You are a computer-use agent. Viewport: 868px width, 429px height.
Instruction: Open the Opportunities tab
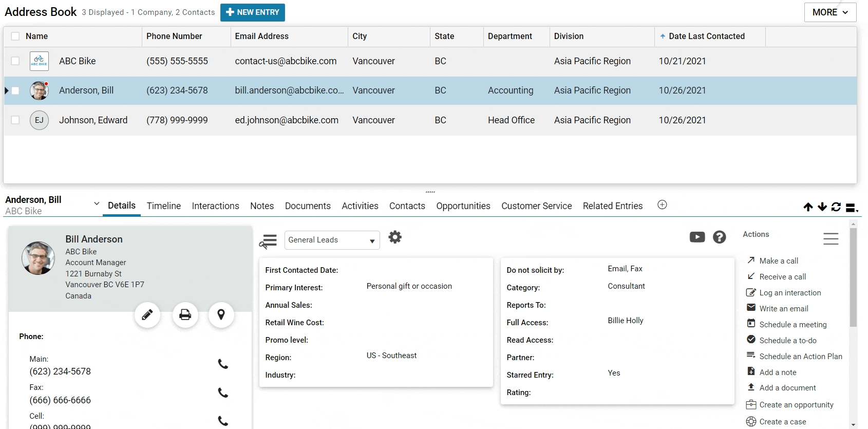[x=463, y=206]
